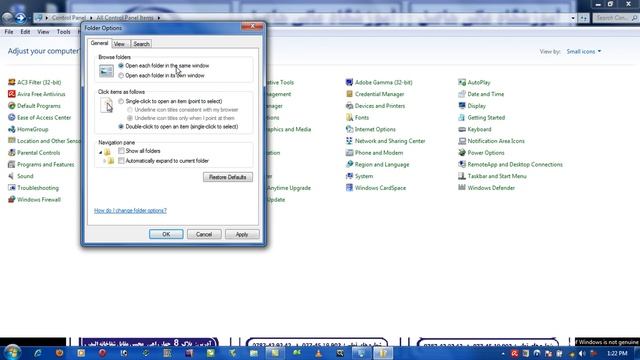Open Fonts folder icon

(349, 118)
